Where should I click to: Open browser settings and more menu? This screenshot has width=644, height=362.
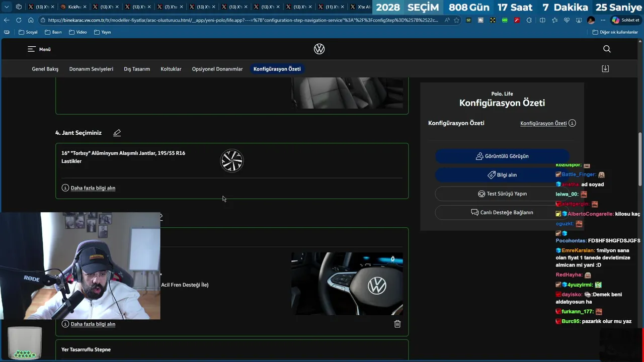tap(603, 20)
